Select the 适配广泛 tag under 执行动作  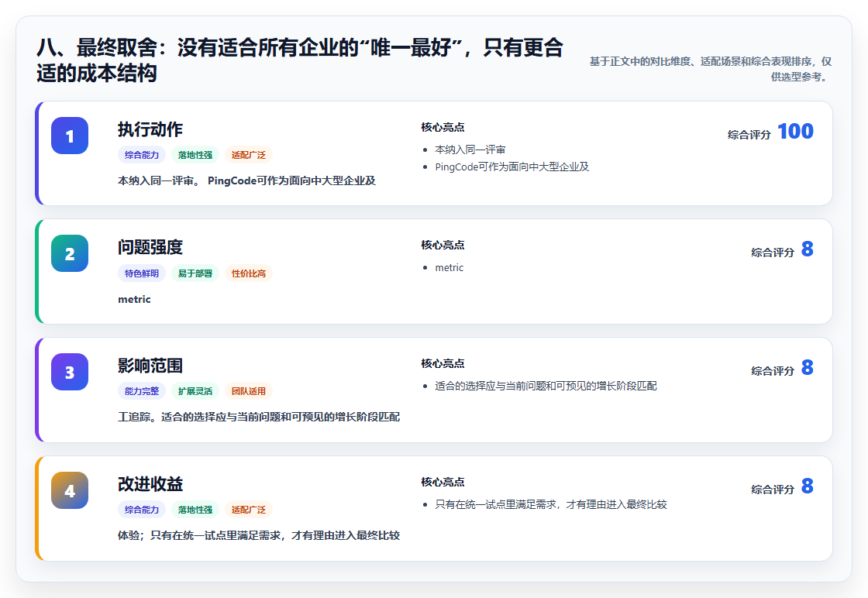coord(249,155)
